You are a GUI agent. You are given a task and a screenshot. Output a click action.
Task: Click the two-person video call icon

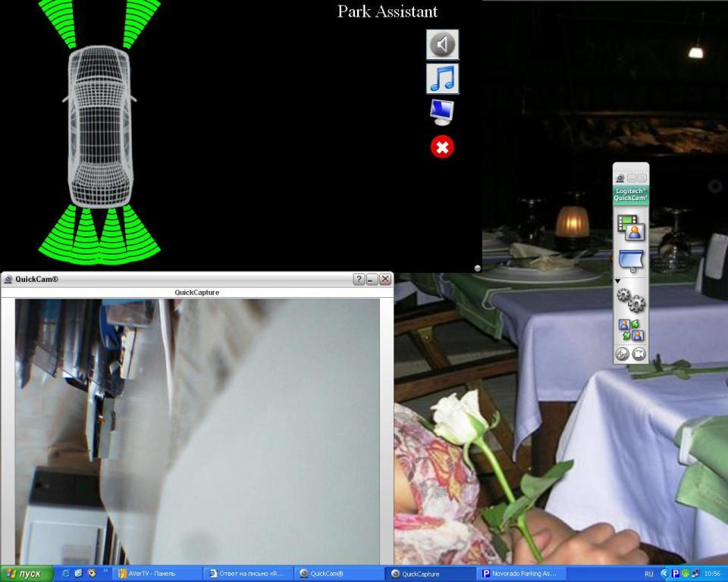(630, 330)
